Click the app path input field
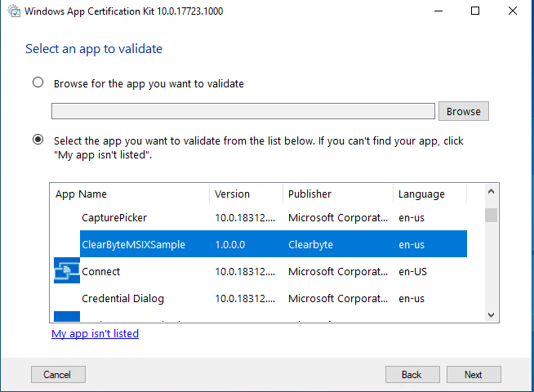The width and height of the screenshot is (534, 392). click(x=243, y=111)
